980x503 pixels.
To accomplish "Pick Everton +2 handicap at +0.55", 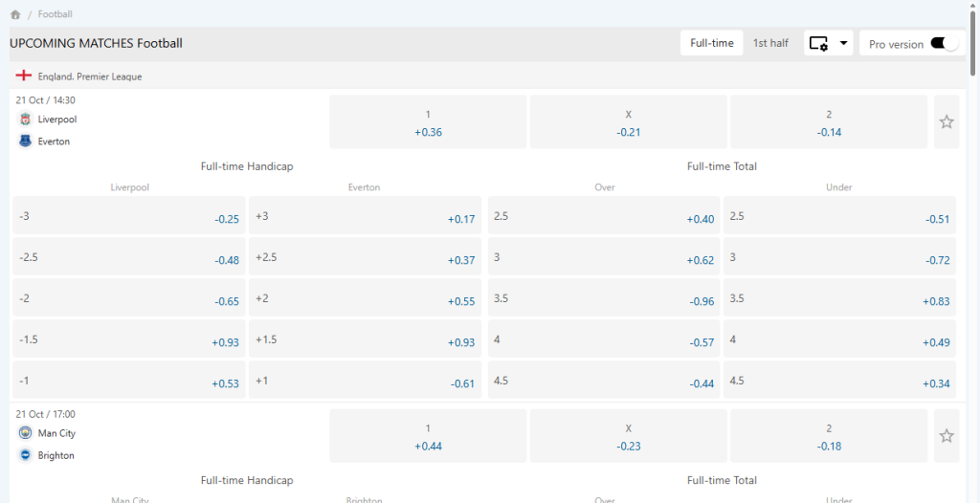I will [365, 298].
